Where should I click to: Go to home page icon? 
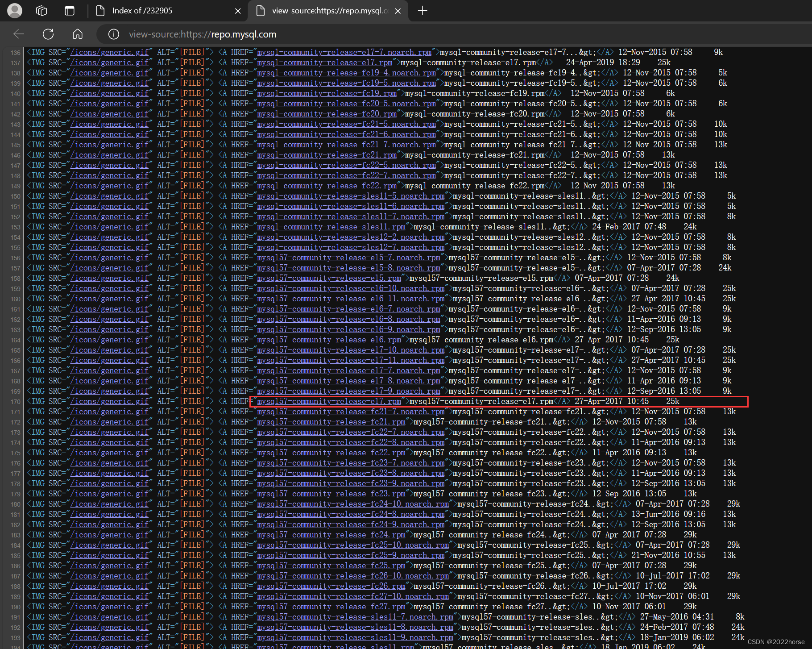coord(78,34)
